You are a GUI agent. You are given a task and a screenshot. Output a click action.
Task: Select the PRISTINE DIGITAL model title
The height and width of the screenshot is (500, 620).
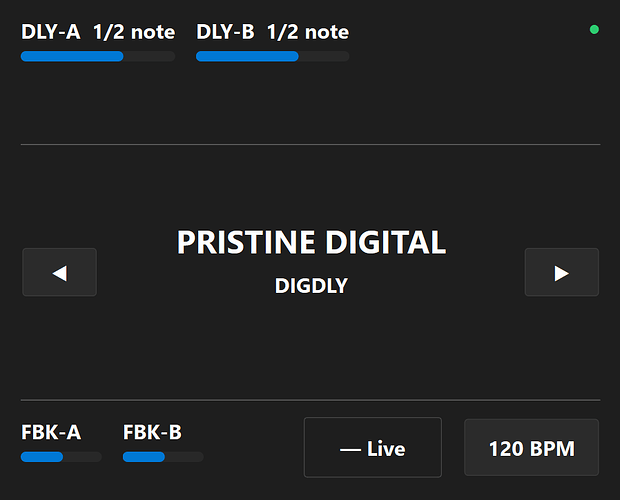(x=311, y=242)
